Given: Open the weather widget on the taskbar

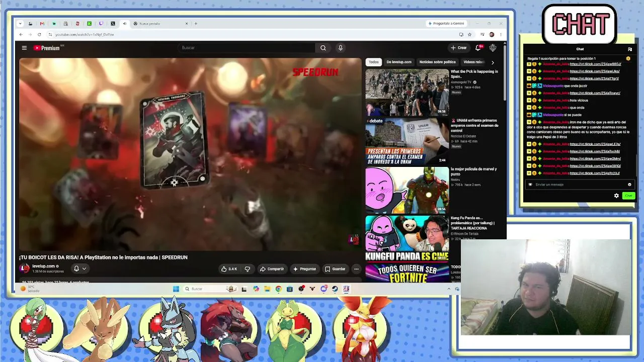Looking at the screenshot, I should (30, 289).
